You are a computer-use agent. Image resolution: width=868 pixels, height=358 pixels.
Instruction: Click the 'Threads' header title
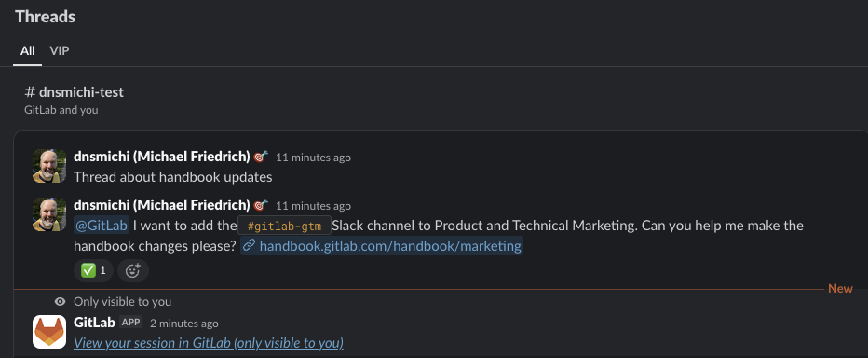tap(46, 17)
